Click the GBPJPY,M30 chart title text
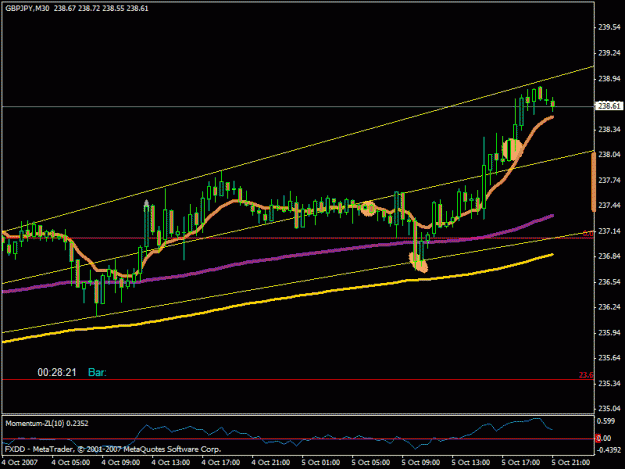The image size is (625, 469). [27, 8]
